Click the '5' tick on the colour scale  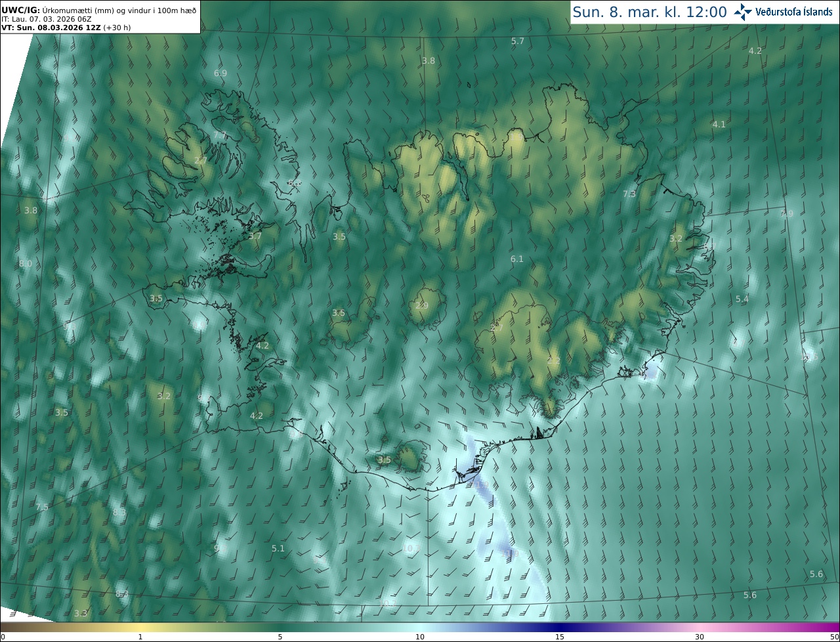[280, 637]
